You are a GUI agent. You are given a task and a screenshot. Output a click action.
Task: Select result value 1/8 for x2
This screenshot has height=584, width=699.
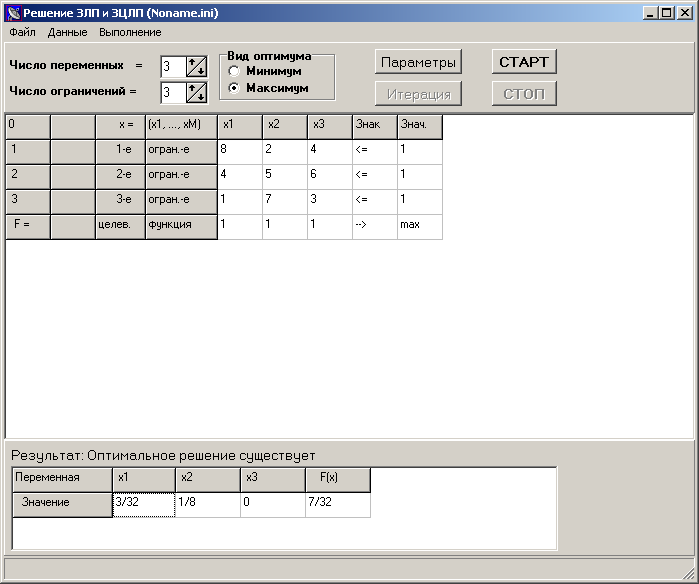click(x=208, y=505)
